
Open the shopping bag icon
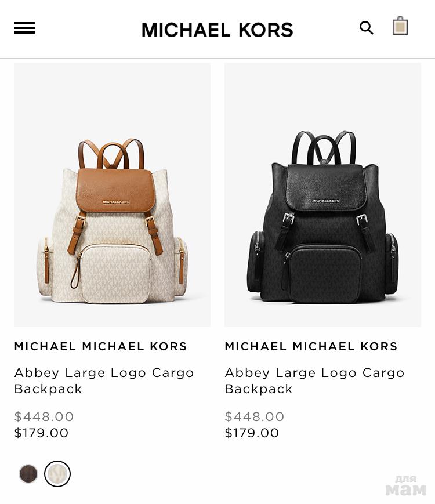(x=400, y=26)
